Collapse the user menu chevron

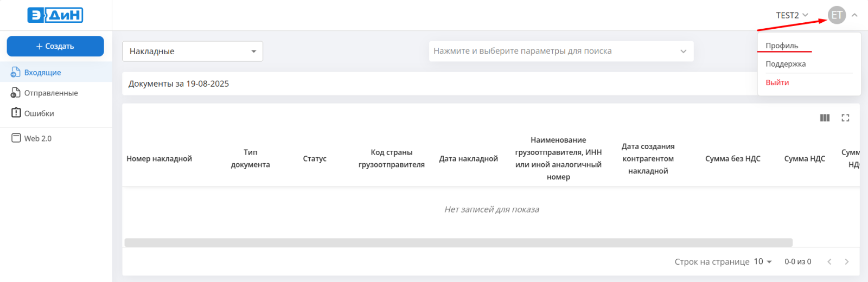click(854, 15)
